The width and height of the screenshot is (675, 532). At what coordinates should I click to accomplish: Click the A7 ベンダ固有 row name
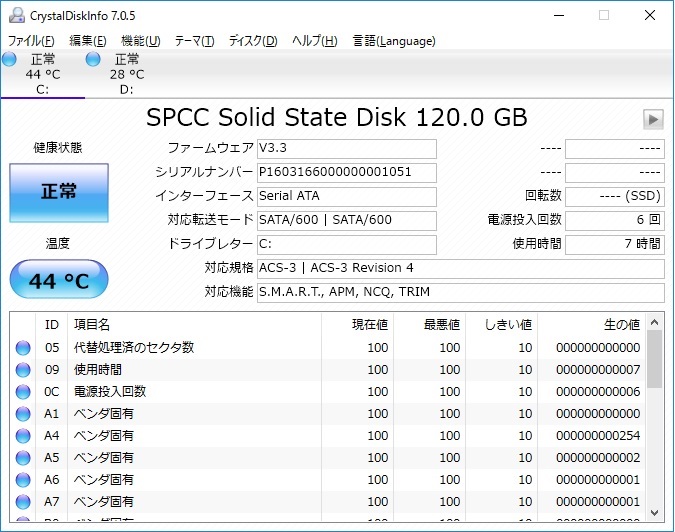pos(104,501)
